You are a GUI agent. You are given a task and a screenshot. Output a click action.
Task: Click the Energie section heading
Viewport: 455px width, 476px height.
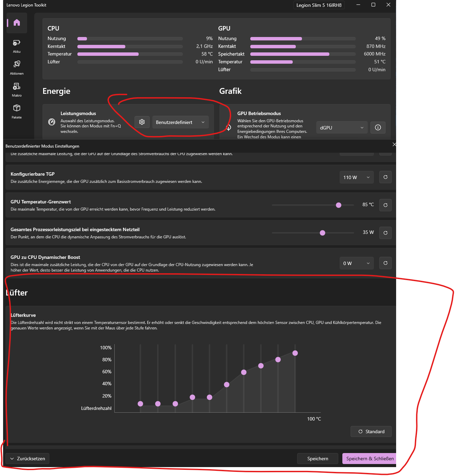click(56, 91)
